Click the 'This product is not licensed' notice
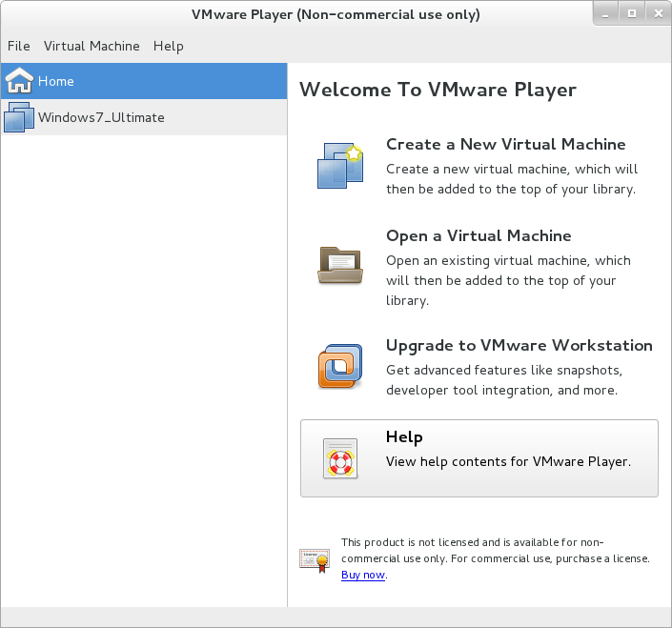This screenshot has width=672, height=628. [x=496, y=558]
